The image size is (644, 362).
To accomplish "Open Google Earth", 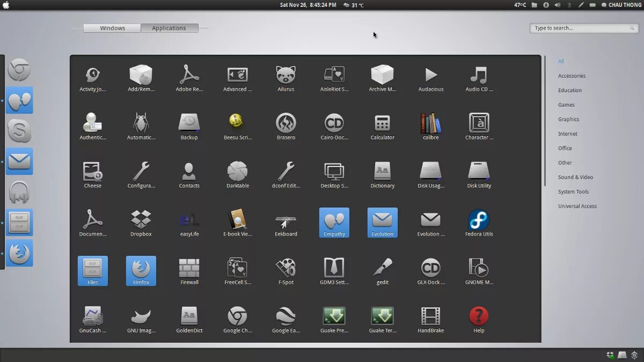I will click(286, 320).
